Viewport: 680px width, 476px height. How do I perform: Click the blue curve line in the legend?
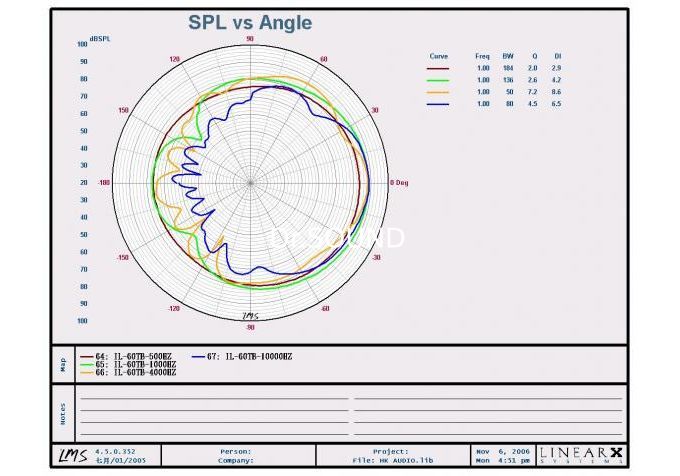[x=438, y=104]
